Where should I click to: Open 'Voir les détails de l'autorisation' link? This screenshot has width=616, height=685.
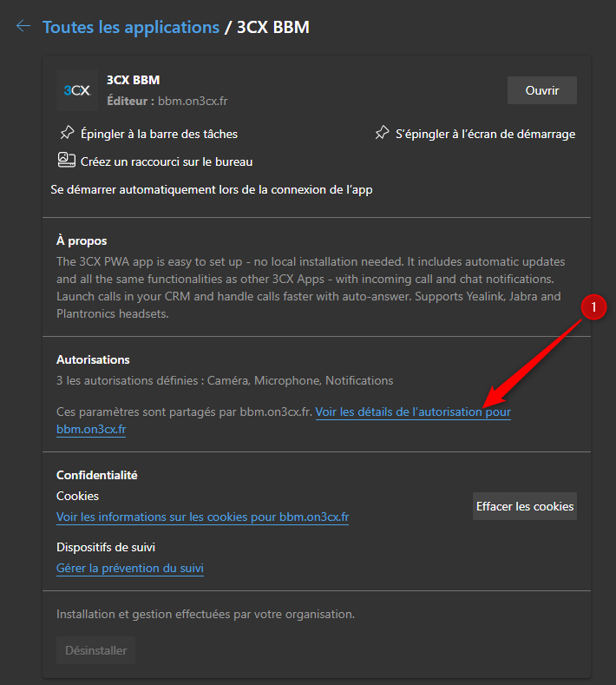tap(412, 412)
